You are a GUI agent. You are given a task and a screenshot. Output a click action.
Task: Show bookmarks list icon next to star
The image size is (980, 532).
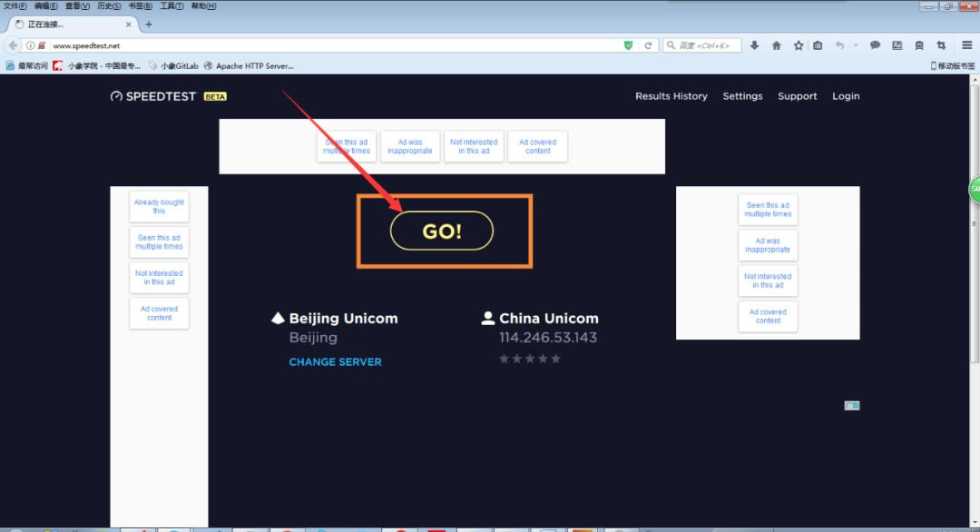tap(818, 45)
